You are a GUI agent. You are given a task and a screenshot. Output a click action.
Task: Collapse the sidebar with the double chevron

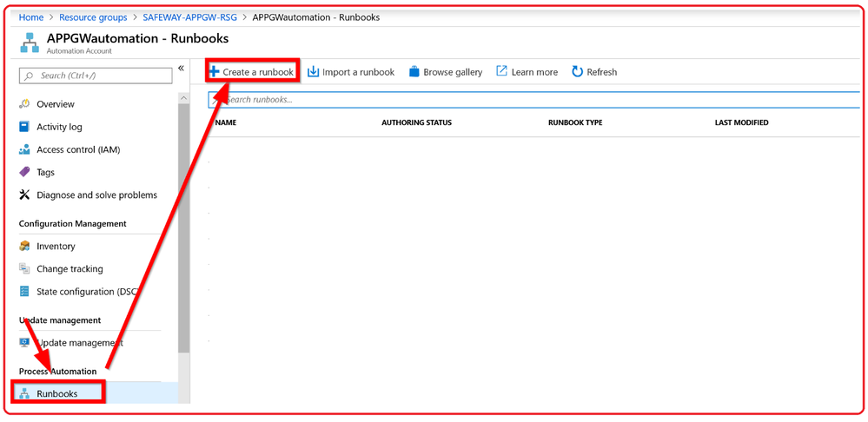pyautogui.click(x=181, y=68)
